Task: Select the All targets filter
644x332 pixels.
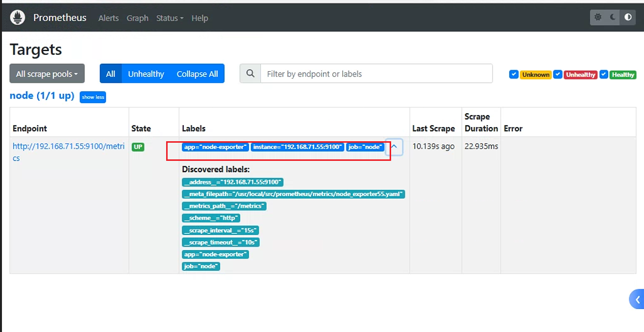Action: (x=111, y=74)
